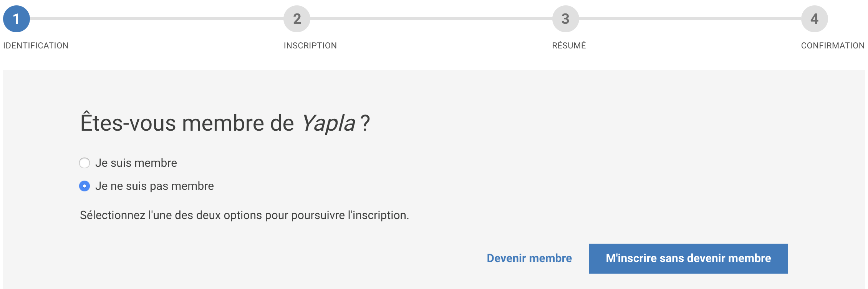Select the "Je suis membre" radio button
This screenshot has height=289, width=868.
pyautogui.click(x=84, y=163)
